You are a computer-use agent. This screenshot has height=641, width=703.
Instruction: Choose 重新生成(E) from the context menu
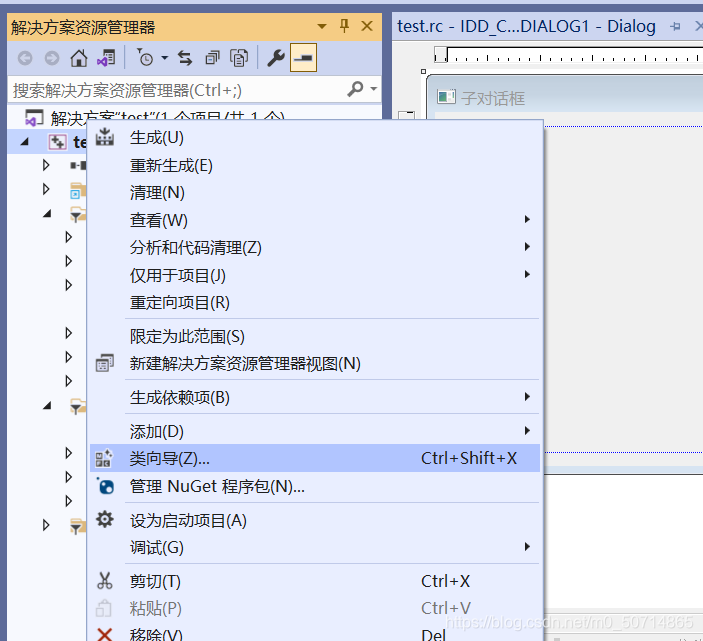pyautogui.click(x=314, y=165)
